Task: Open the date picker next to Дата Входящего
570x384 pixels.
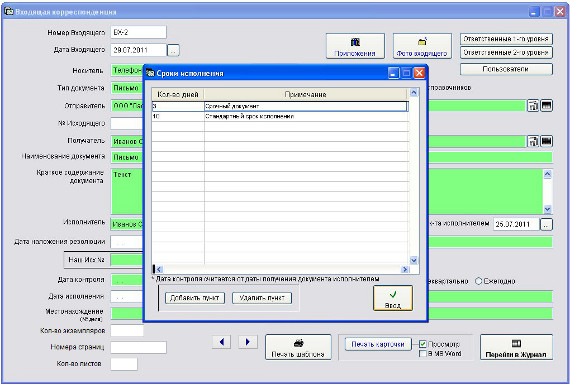Action: click(173, 51)
